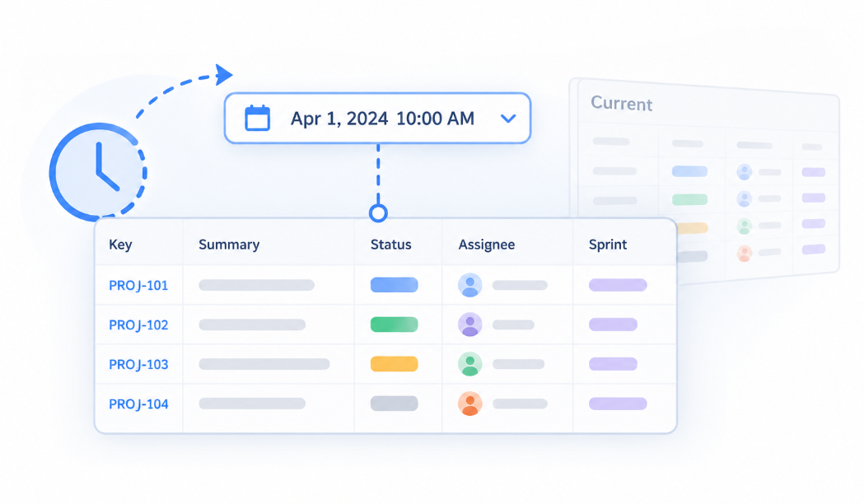Click the PROJ-104 assignee avatar
Screen dimensions: 864x504
470,404
